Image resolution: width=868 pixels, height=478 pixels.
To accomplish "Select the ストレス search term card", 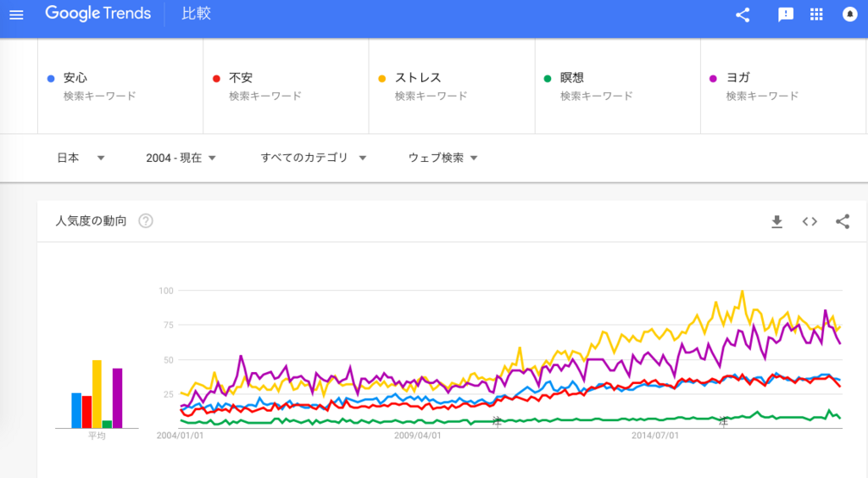I will [x=452, y=86].
